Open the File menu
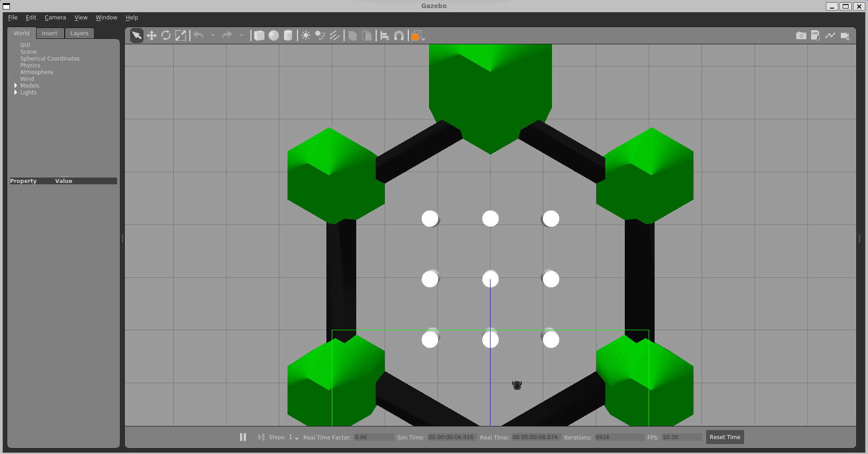Viewport: 868px width, 454px height. 13,18
